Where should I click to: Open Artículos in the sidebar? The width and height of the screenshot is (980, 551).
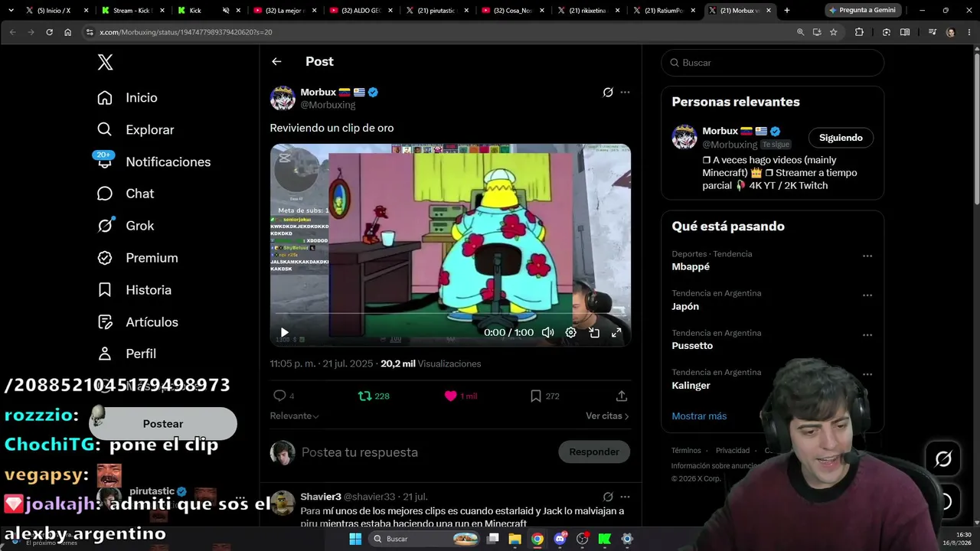click(x=138, y=322)
